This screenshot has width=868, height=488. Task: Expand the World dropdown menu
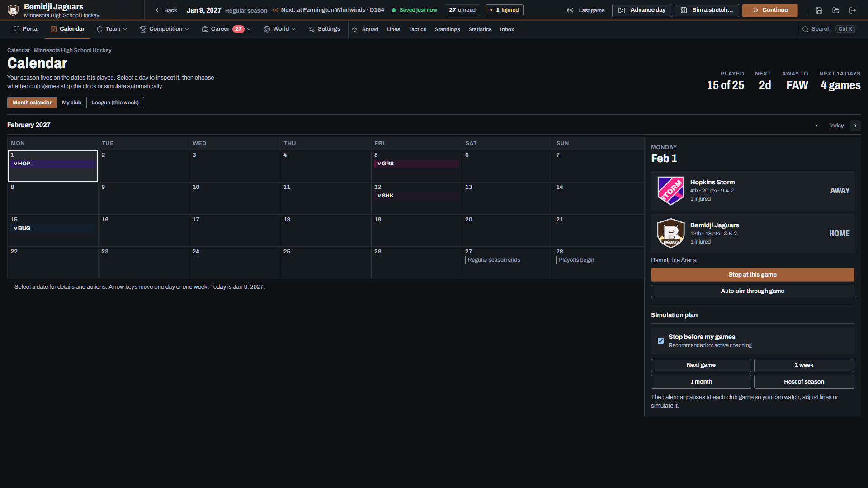click(x=279, y=29)
